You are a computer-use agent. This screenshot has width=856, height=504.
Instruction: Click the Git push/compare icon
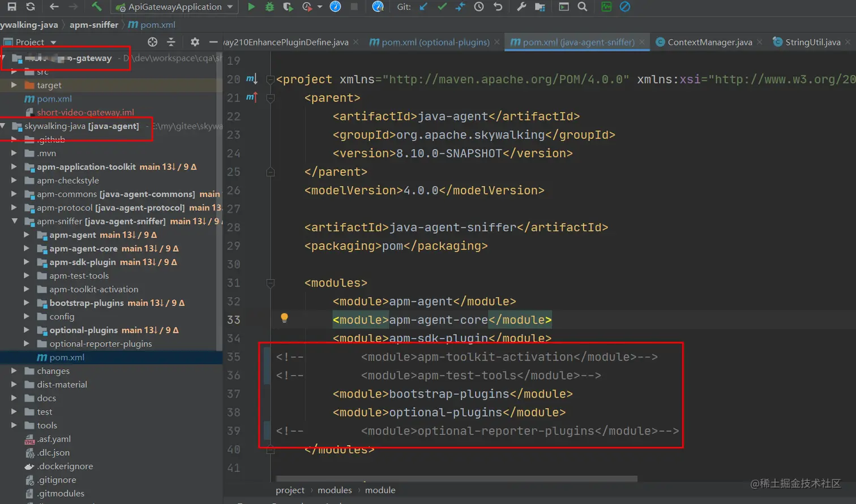460,7
